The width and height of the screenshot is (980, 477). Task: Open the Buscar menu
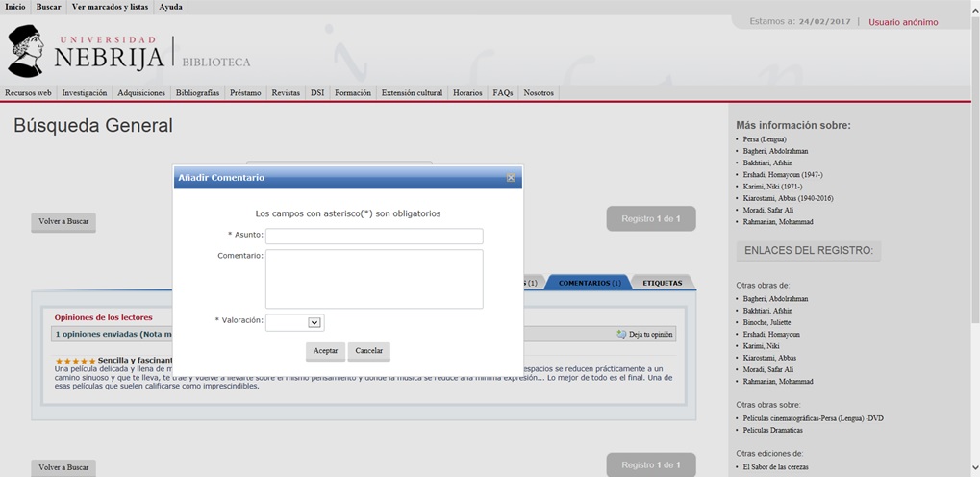[x=48, y=7]
